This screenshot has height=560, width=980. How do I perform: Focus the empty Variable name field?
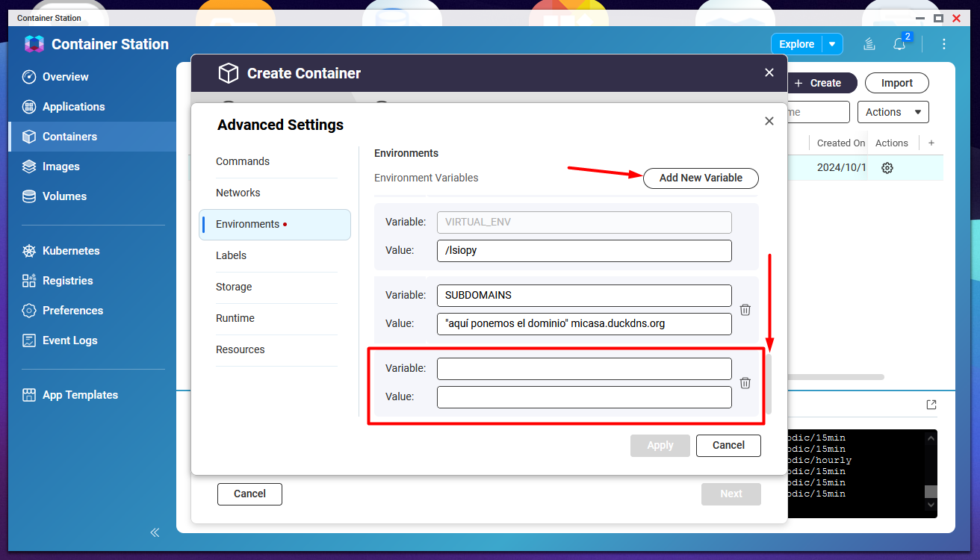(584, 369)
